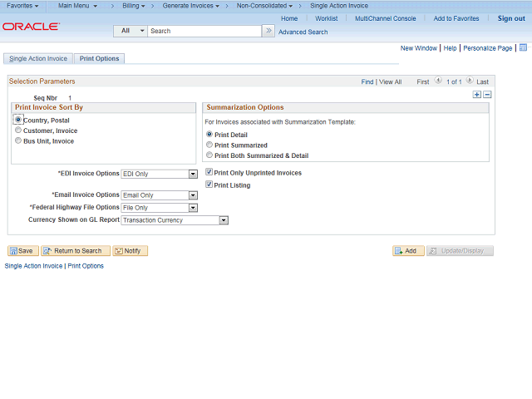Select the Customer, Invoice sort option
Screen dimensions: 532x399
coord(18,131)
